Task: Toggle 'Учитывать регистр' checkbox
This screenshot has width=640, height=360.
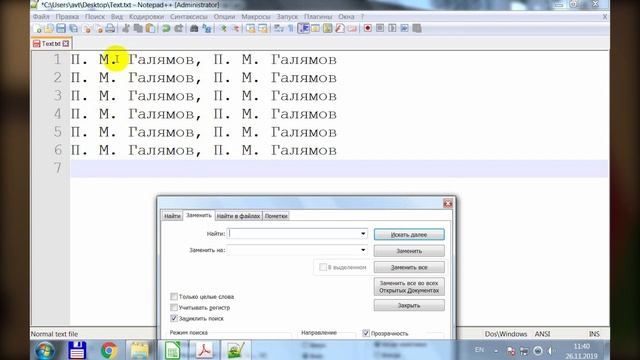Action: [174, 307]
